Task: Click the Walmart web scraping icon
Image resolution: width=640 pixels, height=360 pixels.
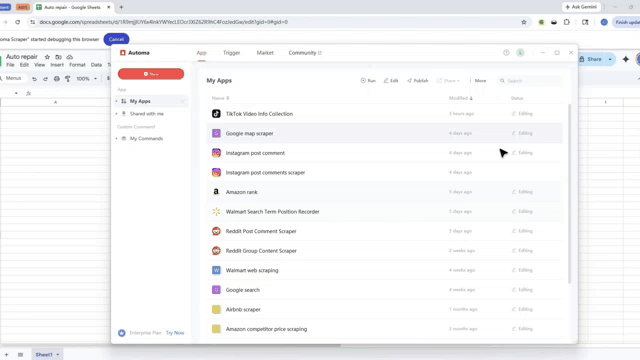Action: click(x=216, y=270)
